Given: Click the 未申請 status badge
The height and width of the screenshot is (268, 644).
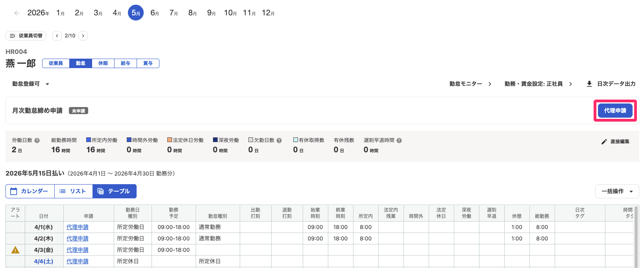Looking at the screenshot, I should point(78,111).
